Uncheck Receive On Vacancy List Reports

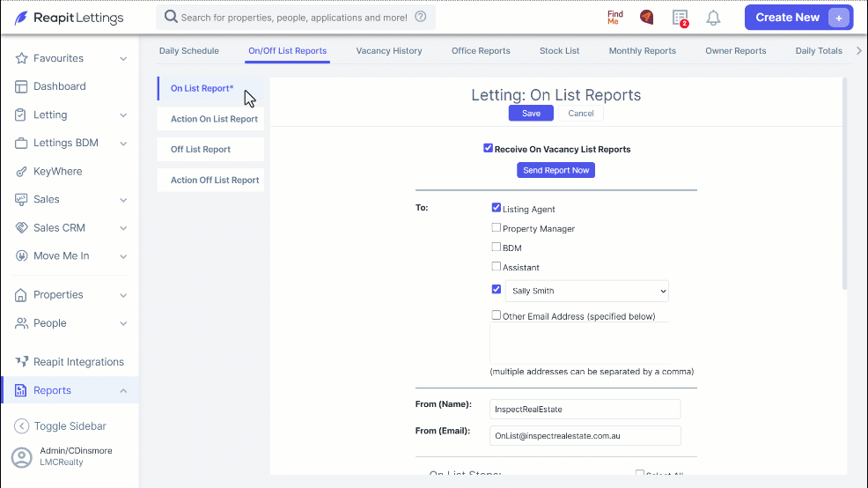[488, 149]
